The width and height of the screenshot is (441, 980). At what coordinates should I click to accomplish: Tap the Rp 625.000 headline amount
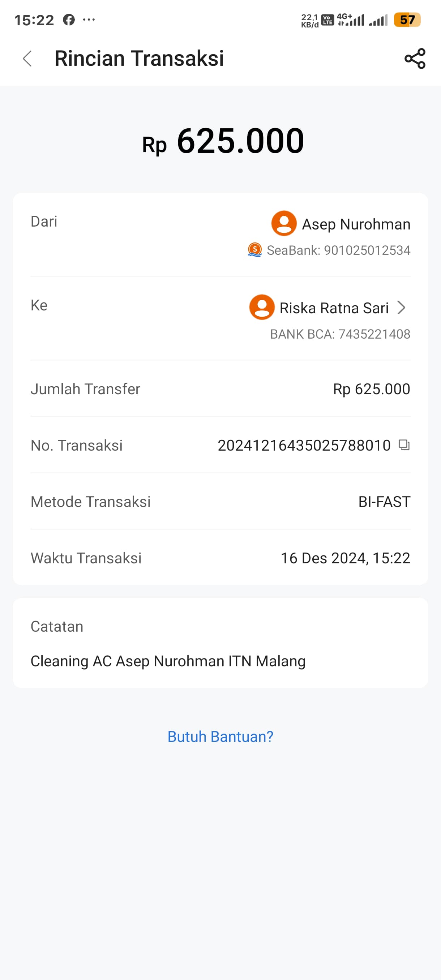point(223,142)
